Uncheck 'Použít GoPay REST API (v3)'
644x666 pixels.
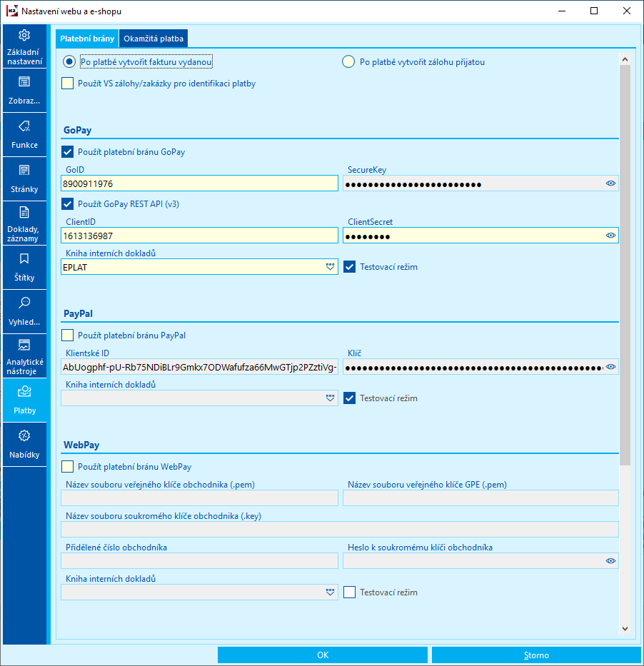coord(68,204)
